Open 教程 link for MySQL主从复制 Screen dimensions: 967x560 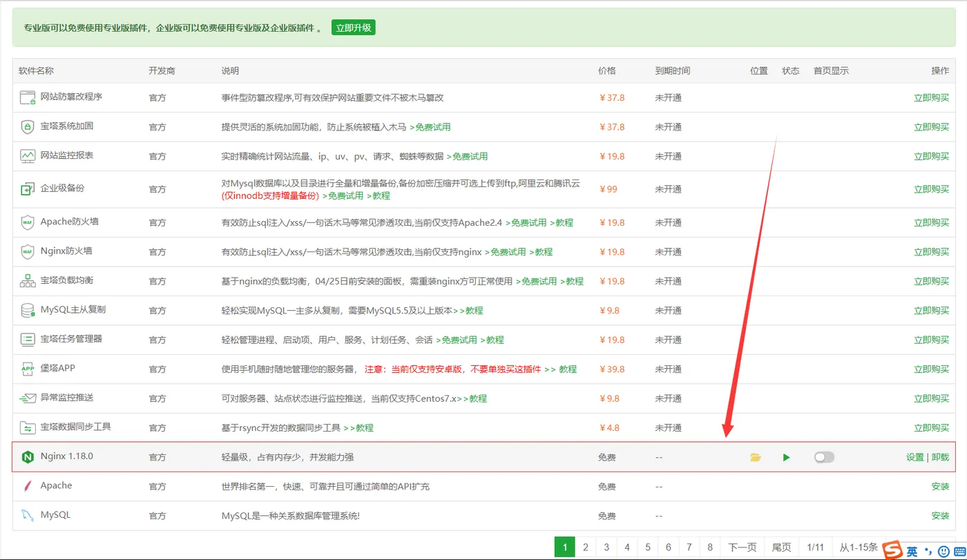(x=471, y=311)
